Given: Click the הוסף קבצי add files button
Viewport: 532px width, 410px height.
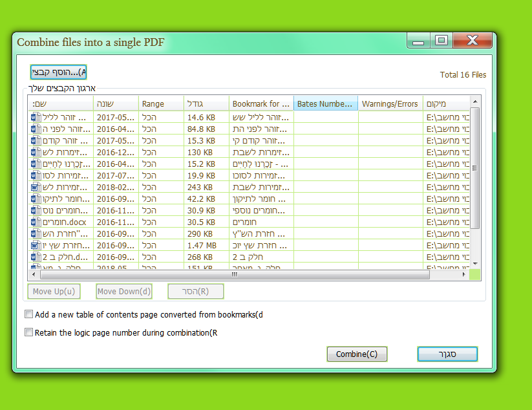Looking at the screenshot, I should coord(58,72).
